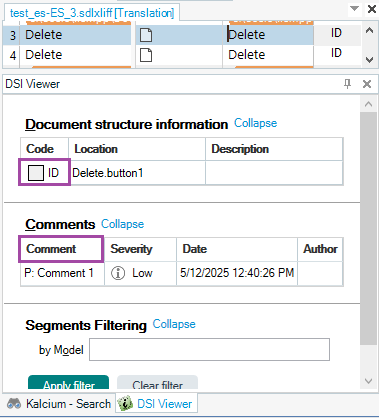Open the document tab list dropdown arrow
379x418 pixels.
tap(354, 8)
